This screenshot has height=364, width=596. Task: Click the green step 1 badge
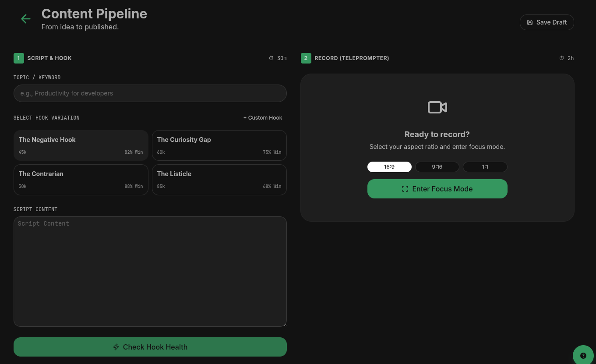(19, 58)
